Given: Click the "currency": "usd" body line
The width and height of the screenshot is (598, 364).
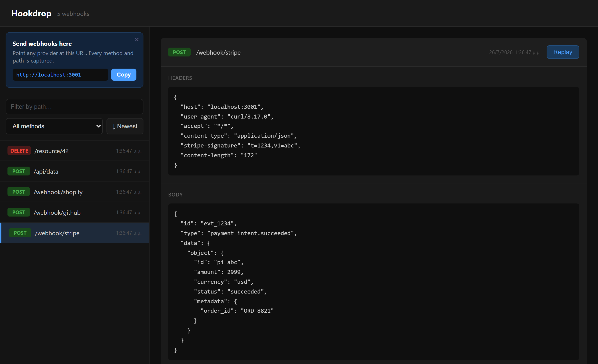Looking at the screenshot, I should (x=224, y=282).
